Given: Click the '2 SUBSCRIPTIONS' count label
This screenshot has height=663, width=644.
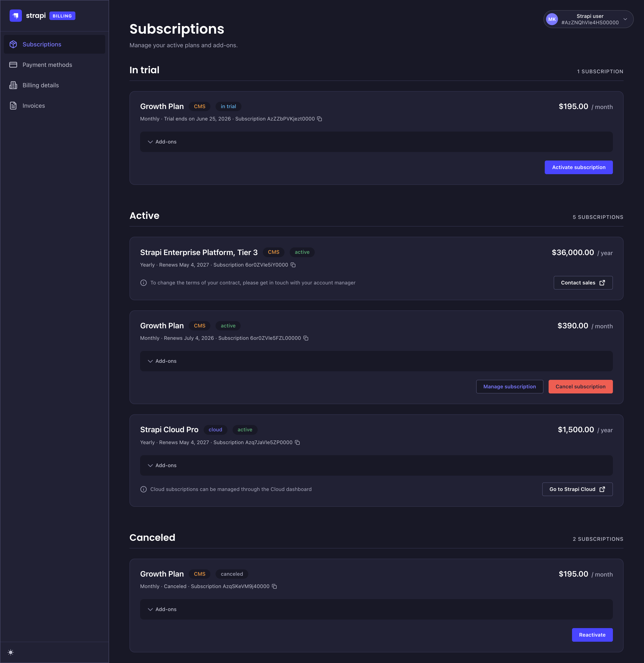Looking at the screenshot, I should point(598,539).
